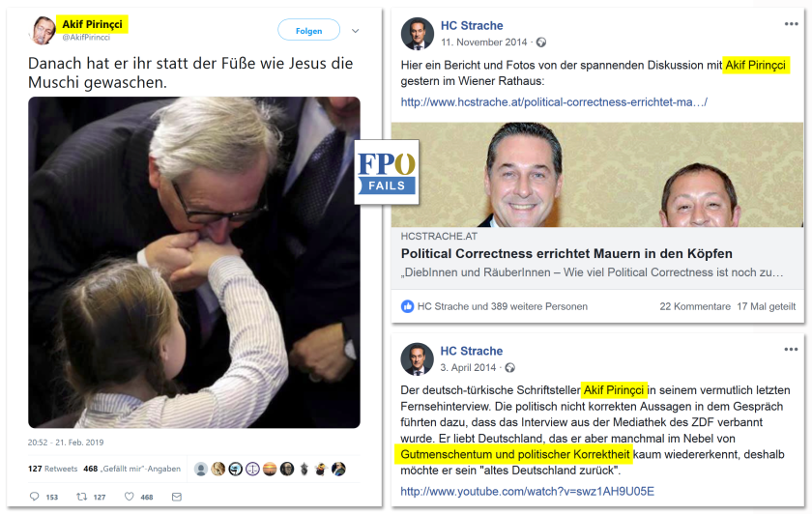The image size is (812, 514).
Task: View the 127 Retweets list
Action: coord(52,469)
